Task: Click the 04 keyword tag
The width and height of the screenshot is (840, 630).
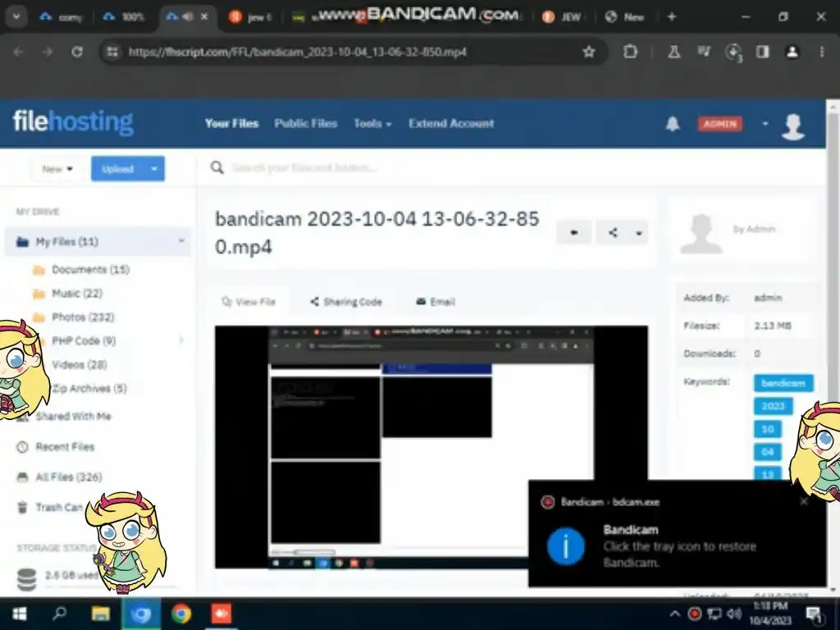Action: tap(767, 452)
